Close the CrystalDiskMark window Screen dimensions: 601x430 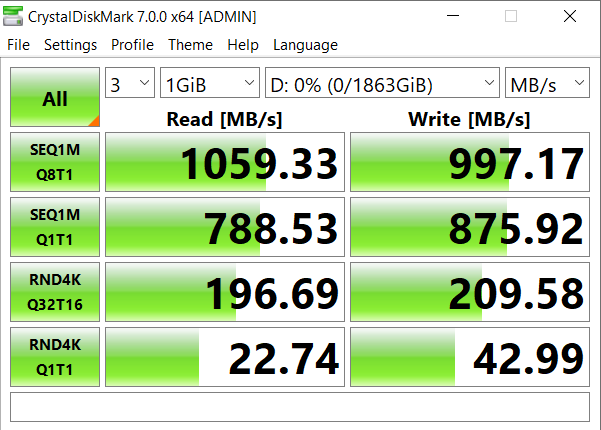(570, 16)
